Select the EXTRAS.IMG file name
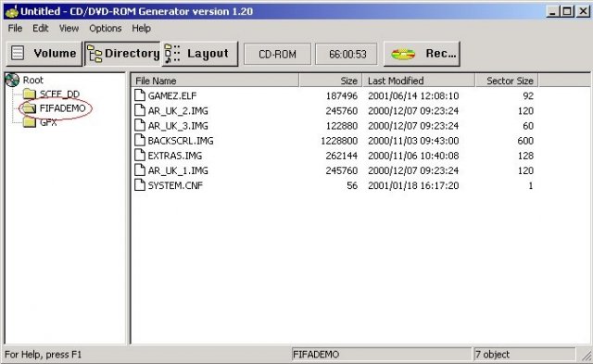 [175, 156]
